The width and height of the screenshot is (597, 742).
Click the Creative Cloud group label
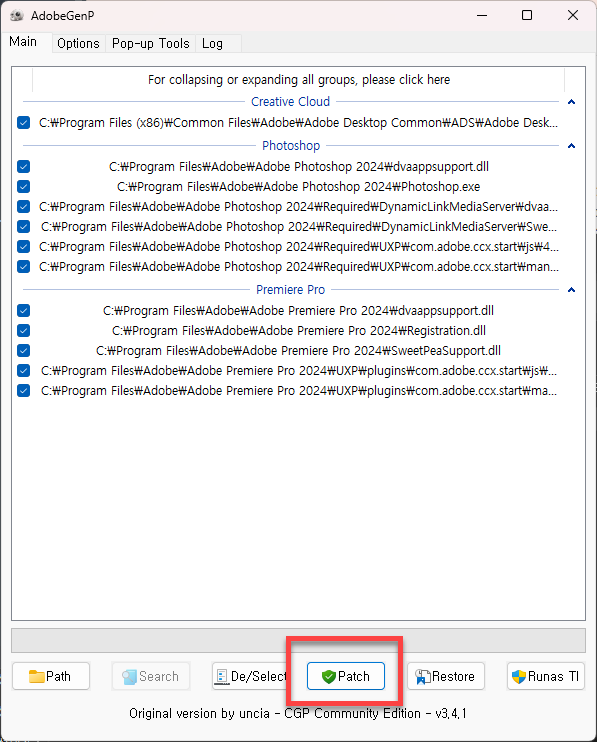tap(290, 102)
